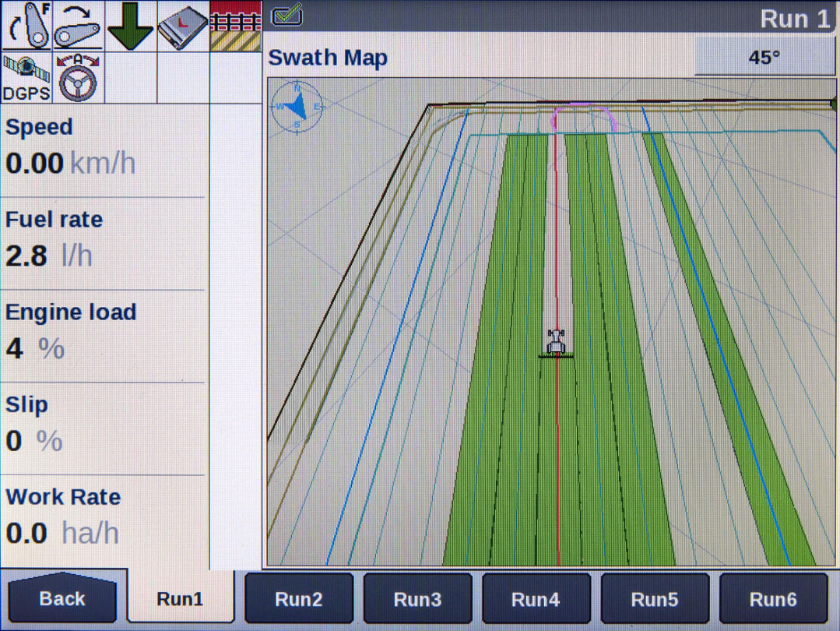Select the field boundary fence icon
This screenshot has width=840, height=631.
pyautogui.click(x=236, y=26)
